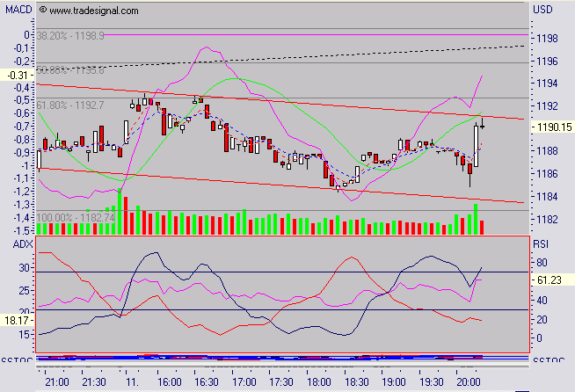
Task: Click the 21:30 time axis label
Action: click(94, 382)
